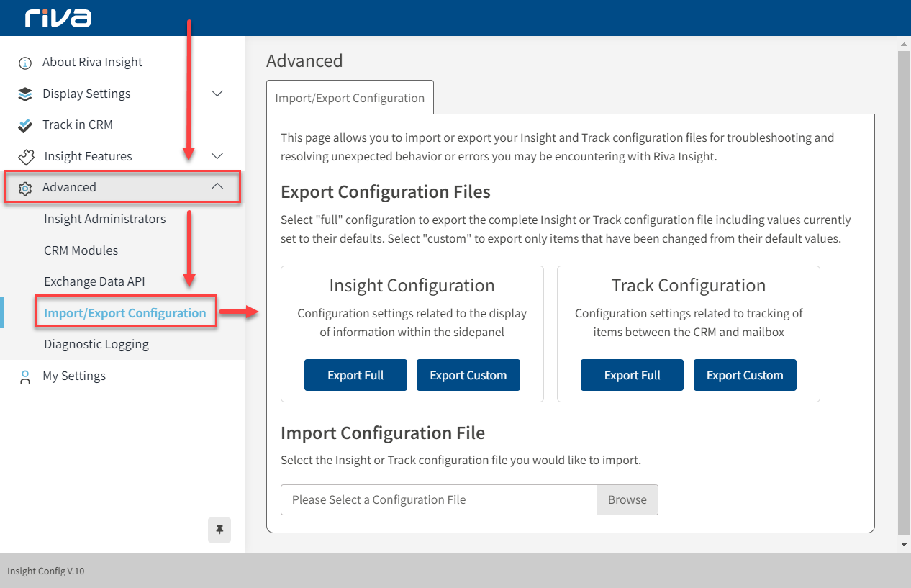
Task: Select Insight Administrators submenu item
Action: [105, 219]
